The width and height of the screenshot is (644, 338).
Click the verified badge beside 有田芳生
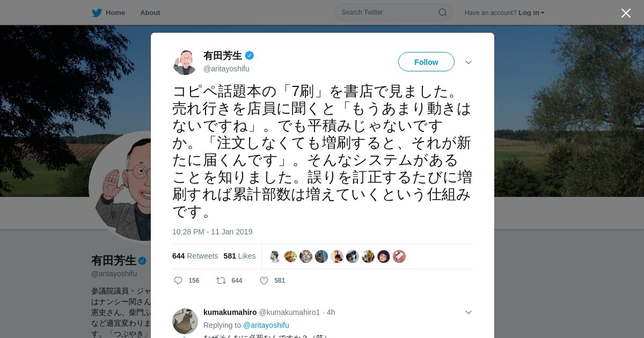coord(250,55)
